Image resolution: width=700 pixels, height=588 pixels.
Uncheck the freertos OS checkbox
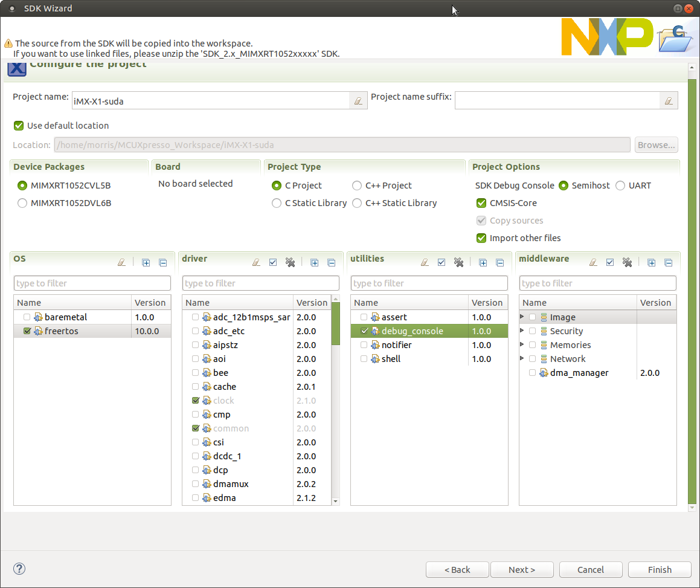click(27, 331)
